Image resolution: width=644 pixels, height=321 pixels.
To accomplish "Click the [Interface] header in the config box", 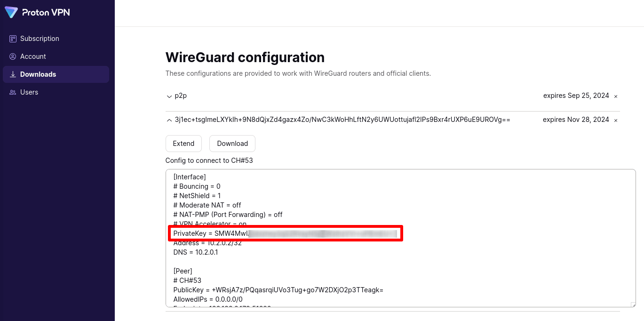I will pyautogui.click(x=190, y=177).
